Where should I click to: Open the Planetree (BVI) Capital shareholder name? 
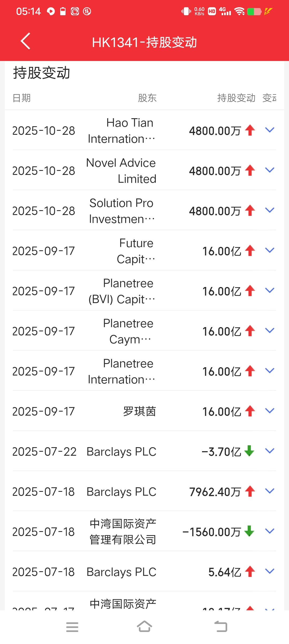point(122,291)
